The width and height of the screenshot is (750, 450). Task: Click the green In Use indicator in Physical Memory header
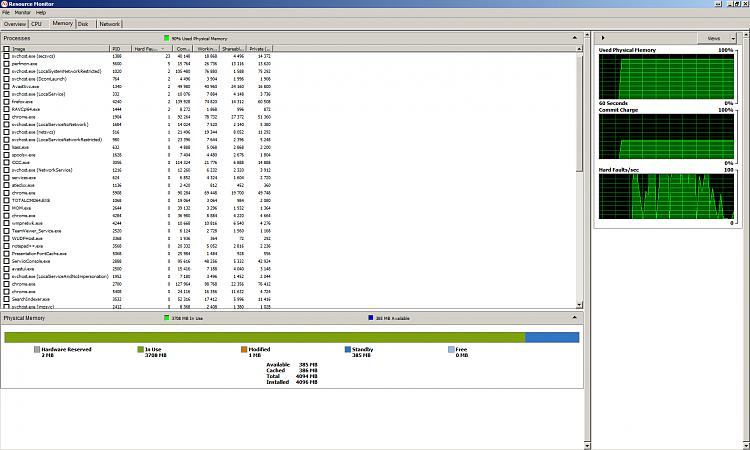tap(166, 318)
